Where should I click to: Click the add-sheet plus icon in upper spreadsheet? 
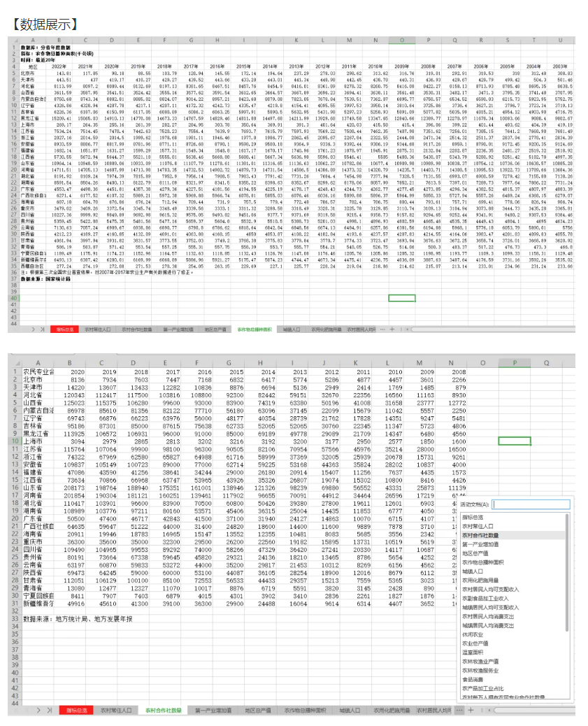(x=392, y=329)
